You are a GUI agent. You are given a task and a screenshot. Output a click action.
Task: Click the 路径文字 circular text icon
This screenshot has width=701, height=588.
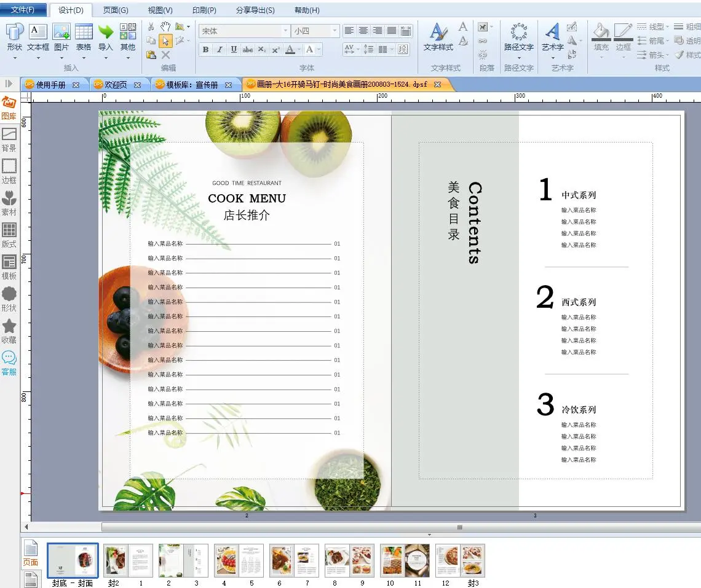519,32
